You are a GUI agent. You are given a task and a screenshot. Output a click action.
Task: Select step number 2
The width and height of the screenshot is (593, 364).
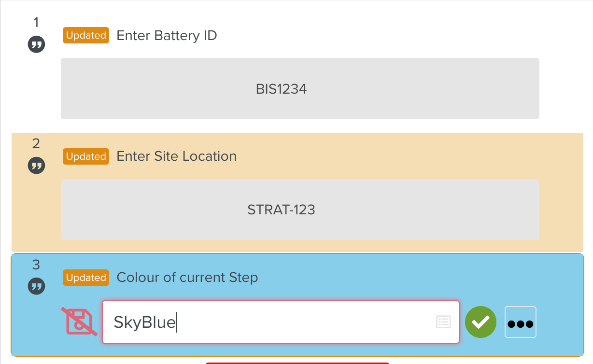pos(36,143)
